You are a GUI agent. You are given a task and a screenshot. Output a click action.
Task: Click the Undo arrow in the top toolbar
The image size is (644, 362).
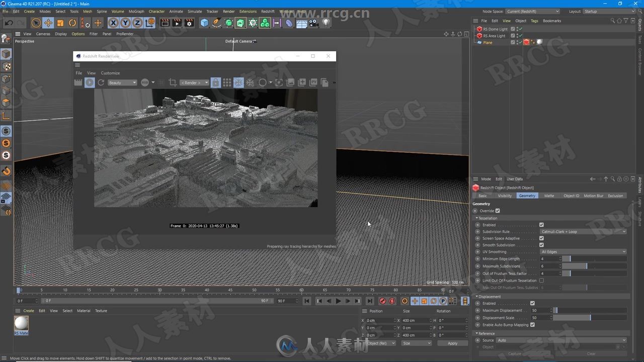[x=9, y=23]
